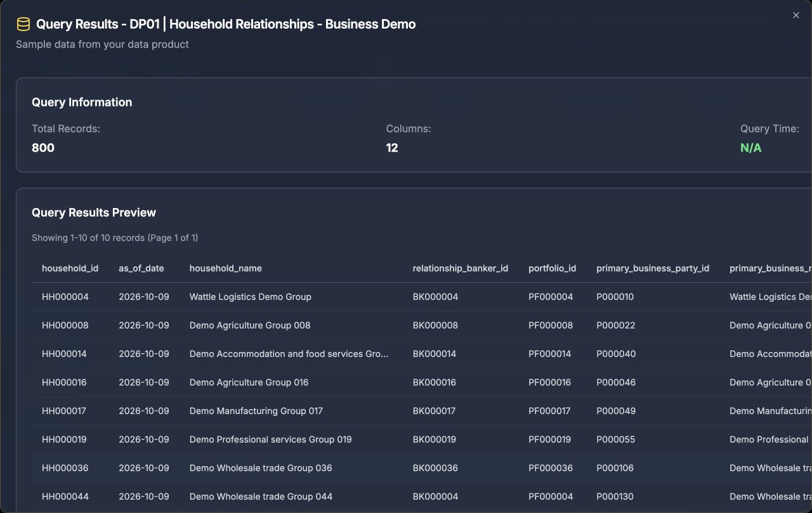Click banker ID BK000014 cell
This screenshot has width=812, height=513.
click(x=435, y=354)
